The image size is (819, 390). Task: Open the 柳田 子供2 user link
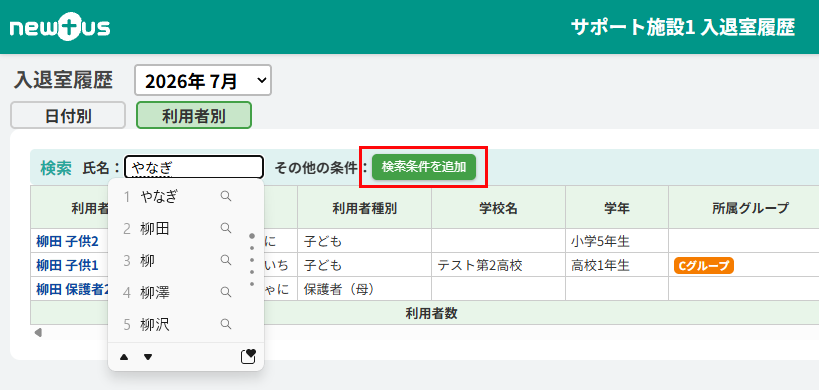pyautogui.click(x=67, y=242)
